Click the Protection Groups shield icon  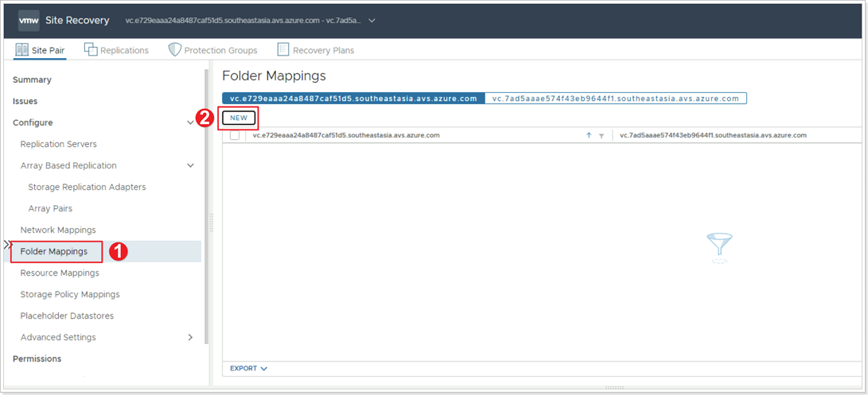click(175, 50)
